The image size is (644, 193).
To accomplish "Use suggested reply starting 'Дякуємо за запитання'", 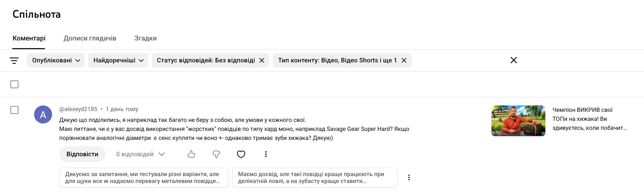I will 144,178.
